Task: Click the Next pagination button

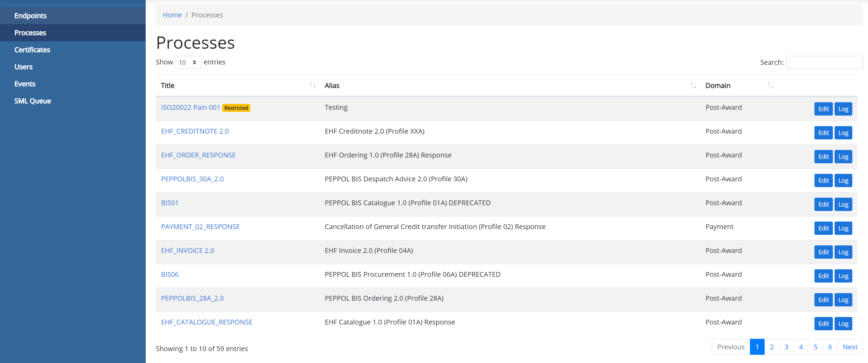Action: coord(850,347)
